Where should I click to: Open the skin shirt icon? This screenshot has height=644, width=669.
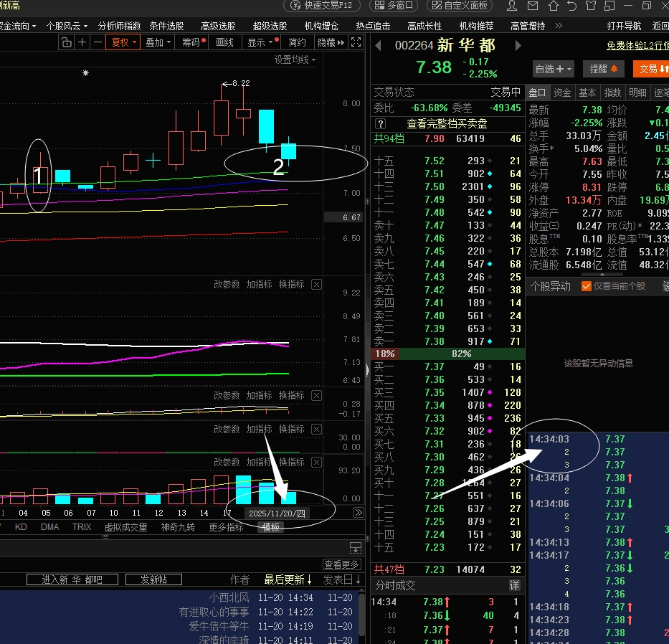tap(591, 6)
